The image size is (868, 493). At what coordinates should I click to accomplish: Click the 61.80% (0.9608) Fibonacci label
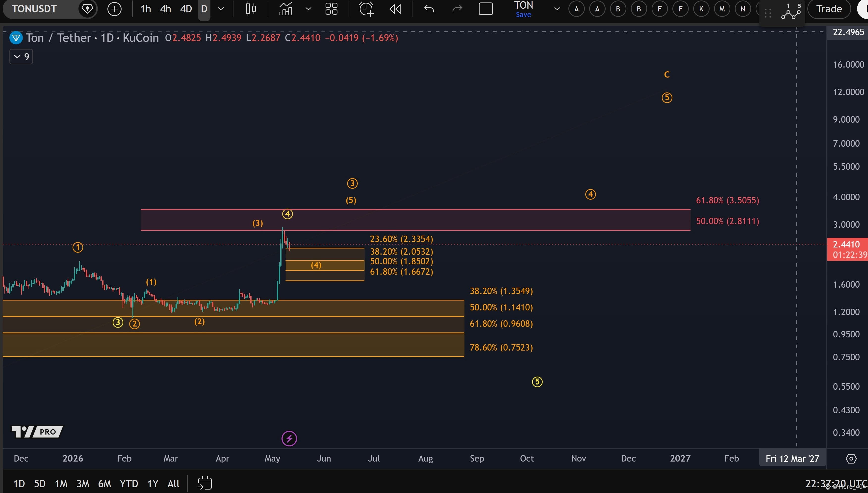point(501,323)
